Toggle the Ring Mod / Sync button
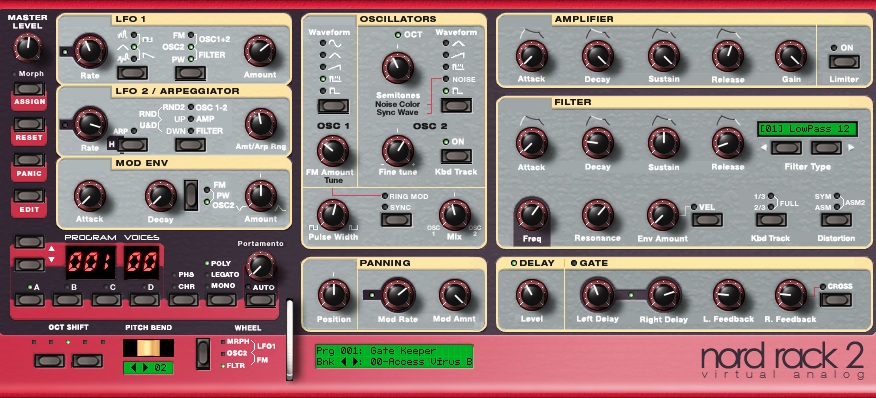Image resolution: width=876 pixels, height=398 pixels. 396,220
